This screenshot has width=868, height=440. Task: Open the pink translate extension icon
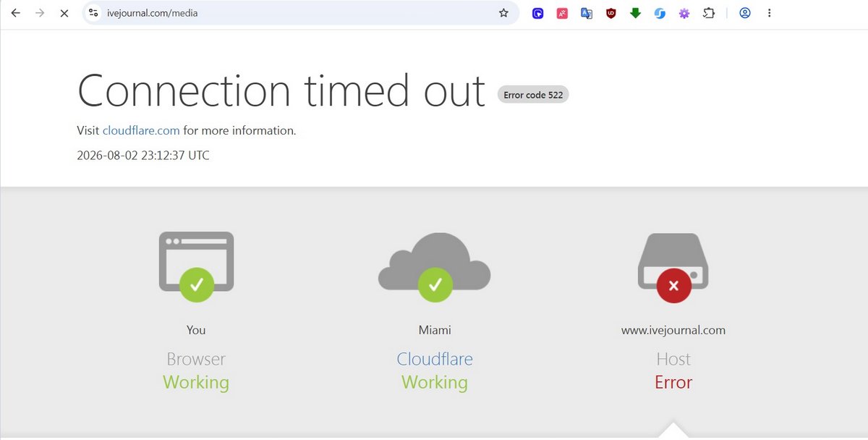point(562,13)
